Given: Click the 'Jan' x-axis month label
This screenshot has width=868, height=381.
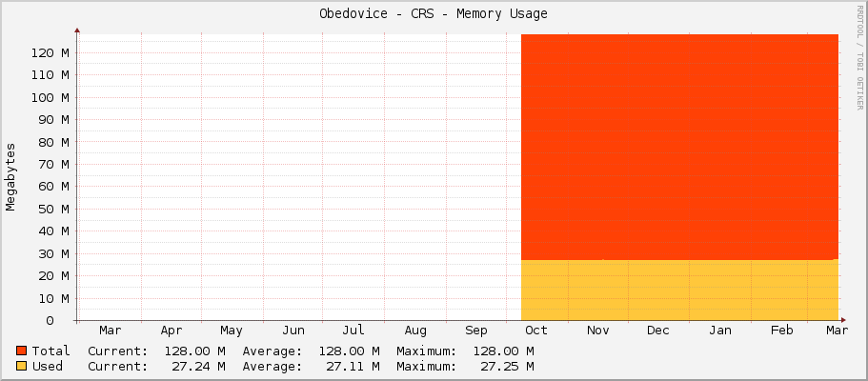Looking at the screenshot, I should 720,331.
